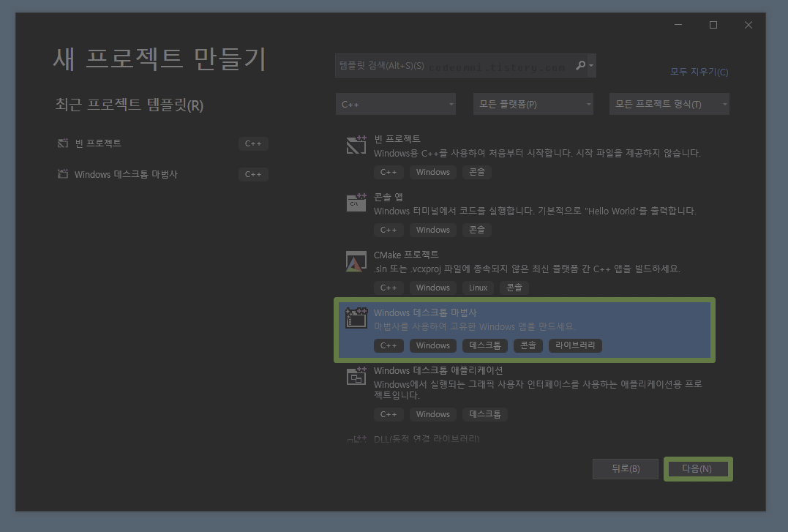The width and height of the screenshot is (788, 532).
Task: Select Windows 데스크톱 애플리케이션 template title
Action: tap(438, 370)
